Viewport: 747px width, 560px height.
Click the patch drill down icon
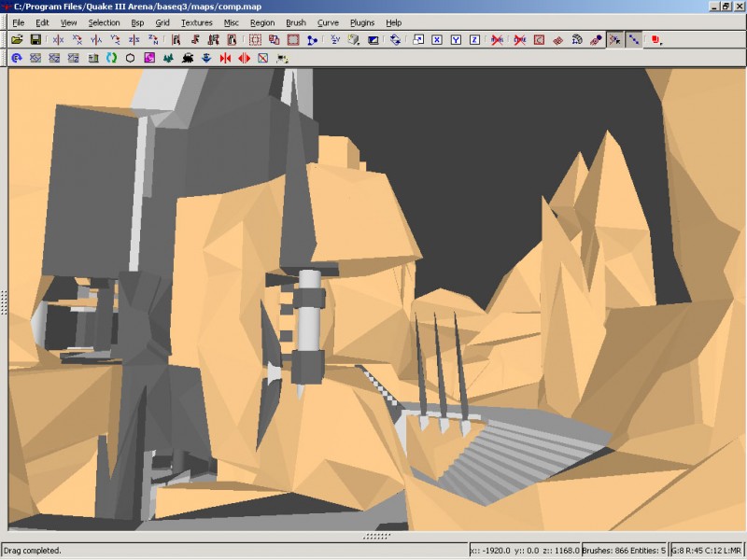tap(577, 39)
